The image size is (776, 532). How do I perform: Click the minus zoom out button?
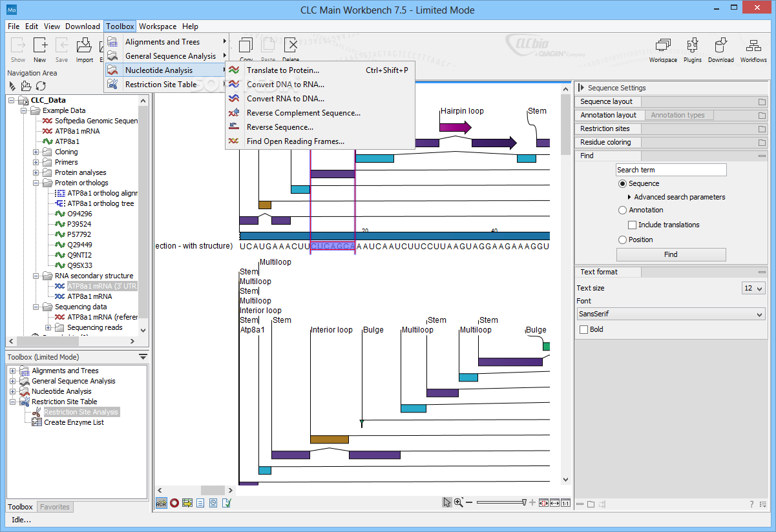click(469, 502)
